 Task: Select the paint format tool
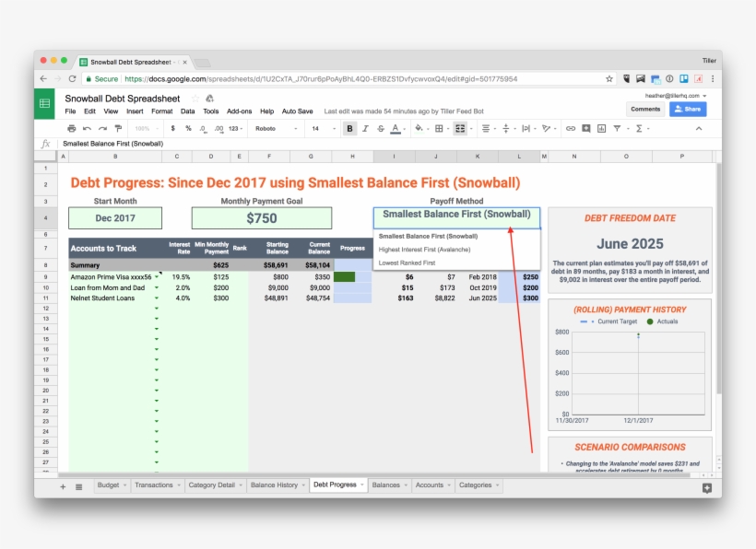pos(118,129)
